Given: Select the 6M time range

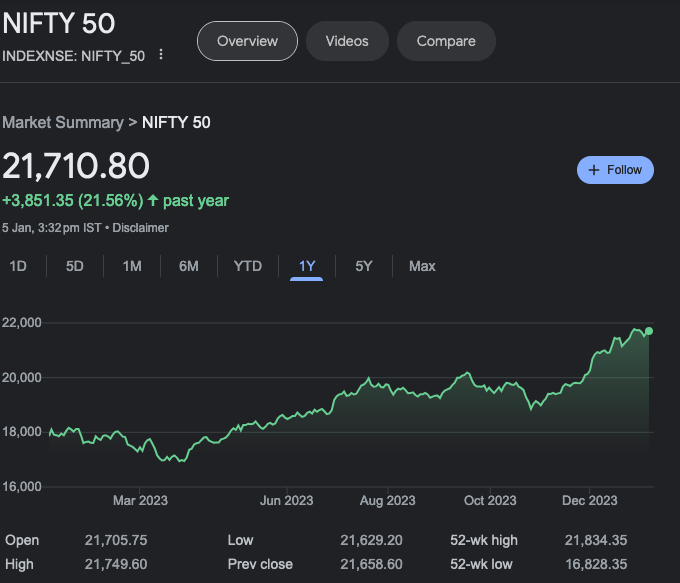Looking at the screenshot, I should pos(188,266).
